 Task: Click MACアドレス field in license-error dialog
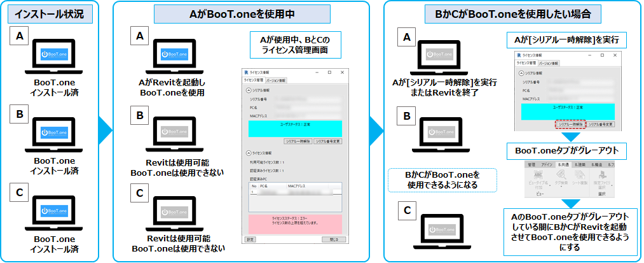[x=308, y=116]
